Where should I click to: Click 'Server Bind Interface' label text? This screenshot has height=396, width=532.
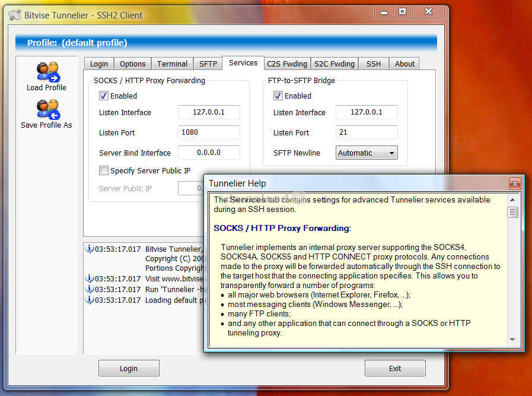pyautogui.click(x=135, y=153)
